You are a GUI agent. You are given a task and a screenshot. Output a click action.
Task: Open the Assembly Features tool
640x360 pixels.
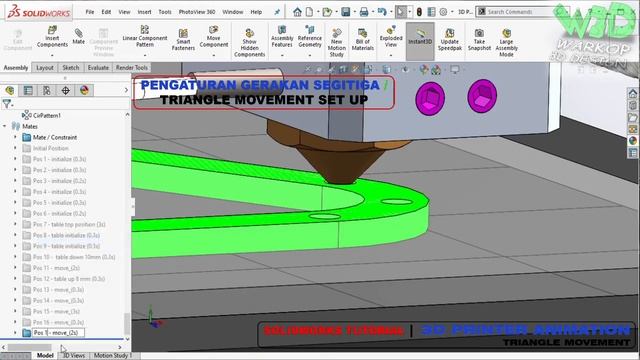coord(282,36)
